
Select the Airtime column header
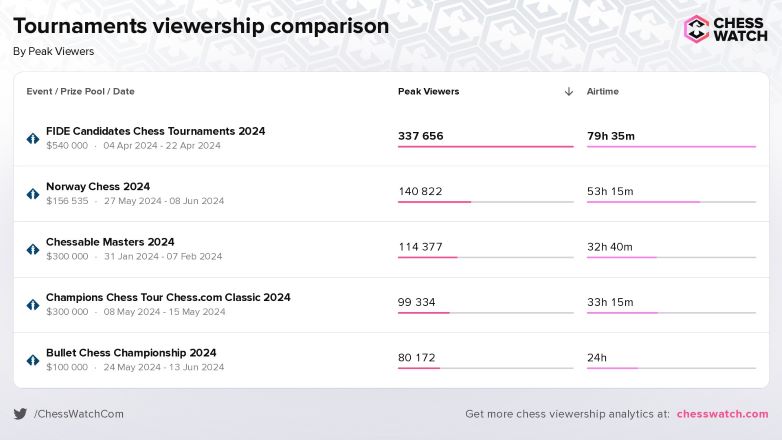point(603,91)
